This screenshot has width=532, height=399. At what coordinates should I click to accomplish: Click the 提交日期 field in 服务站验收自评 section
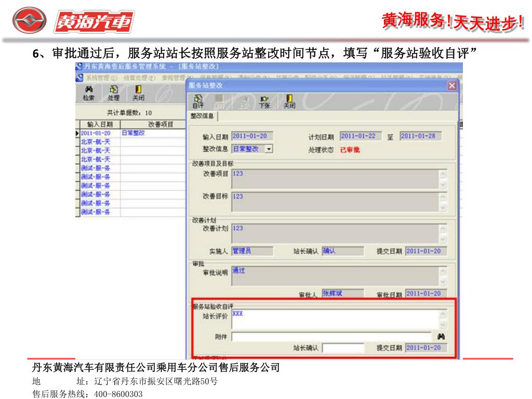(426, 348)
